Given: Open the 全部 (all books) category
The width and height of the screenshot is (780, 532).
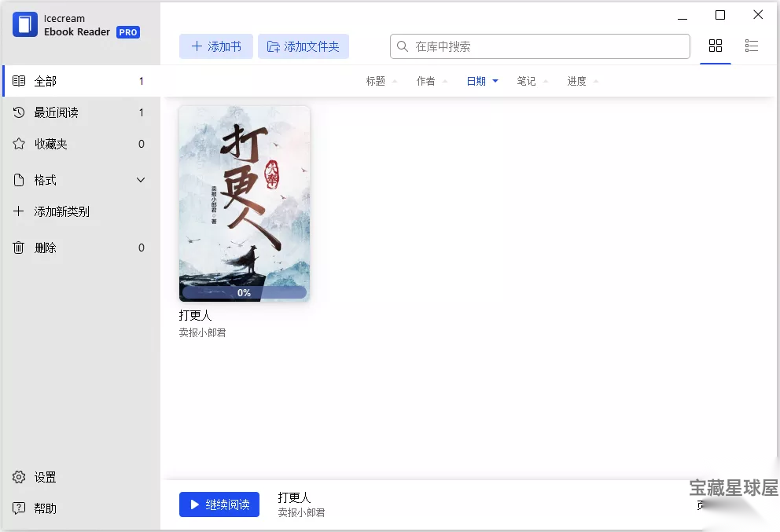Looking at the screenshot, I should coord(81,81).
